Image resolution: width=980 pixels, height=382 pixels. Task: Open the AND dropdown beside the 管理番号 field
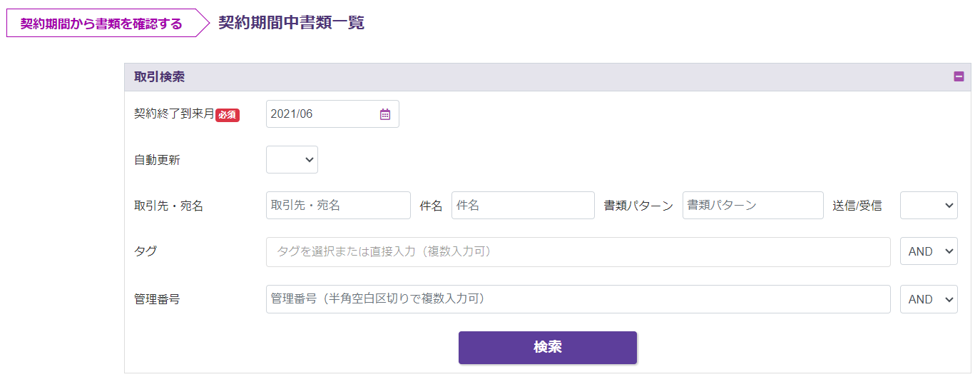928,300
